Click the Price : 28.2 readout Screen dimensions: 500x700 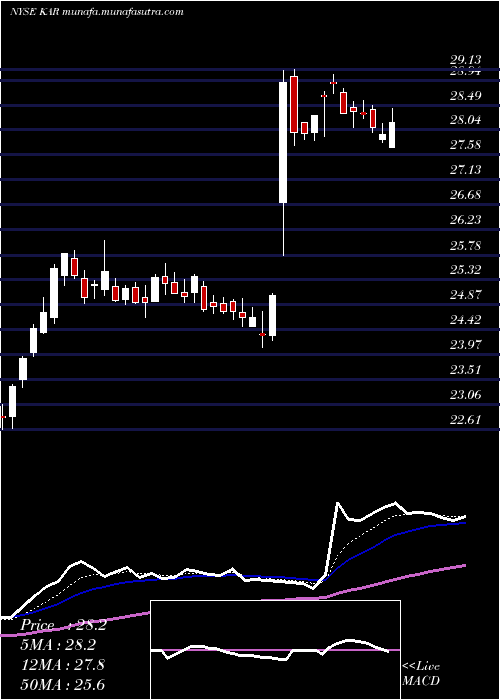pos(63,625)
